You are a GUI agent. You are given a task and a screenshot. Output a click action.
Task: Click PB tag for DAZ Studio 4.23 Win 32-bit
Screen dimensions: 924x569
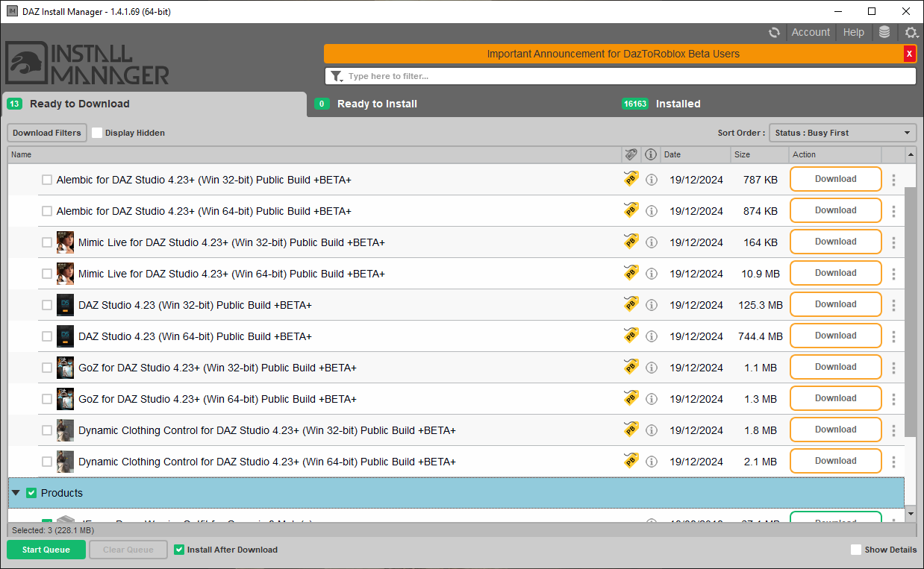tap(631, 304)
